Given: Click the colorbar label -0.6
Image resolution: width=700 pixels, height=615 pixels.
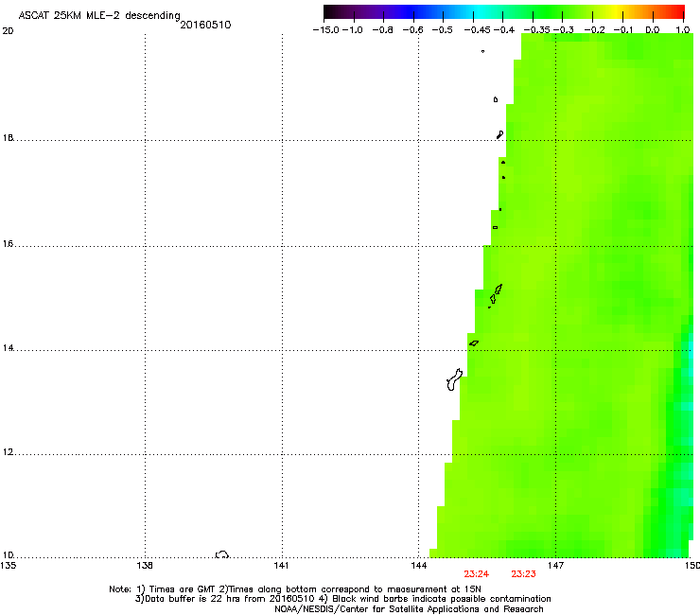Looking at the screenshot, I should pyautogui.click(x=413, y=30).
